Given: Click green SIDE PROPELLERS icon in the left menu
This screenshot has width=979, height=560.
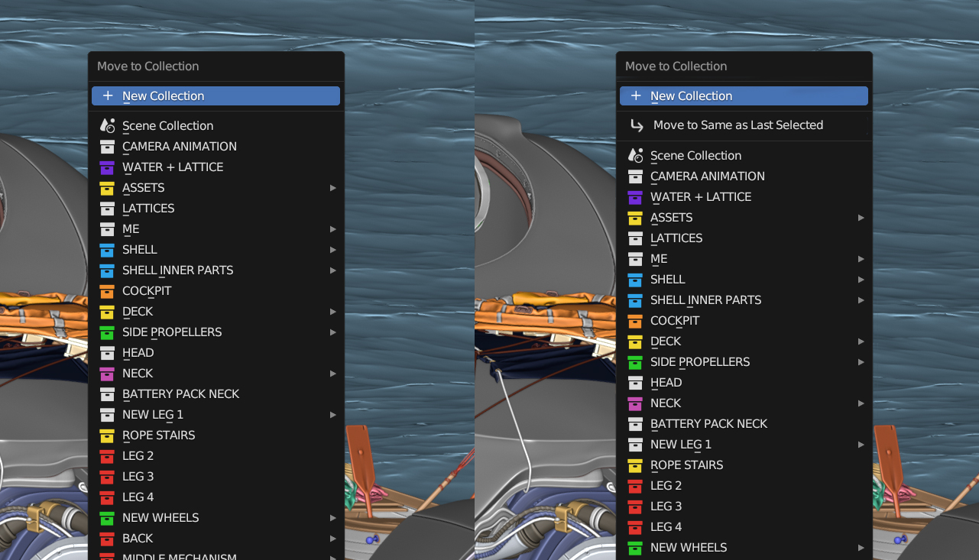Looking at the screenshot, I should (107, 332).
